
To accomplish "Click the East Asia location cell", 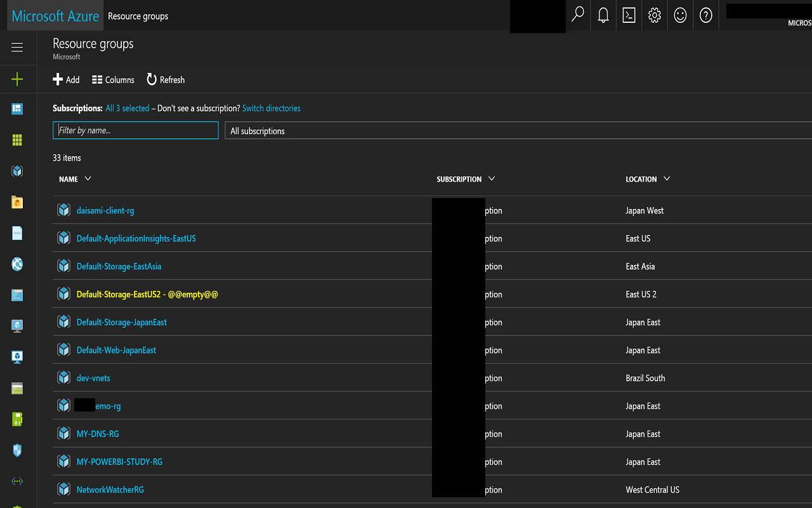I will pos(640,267).
